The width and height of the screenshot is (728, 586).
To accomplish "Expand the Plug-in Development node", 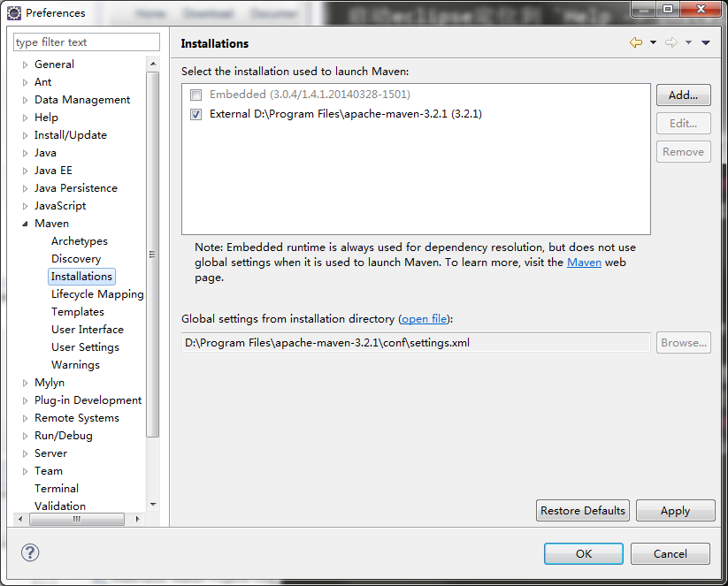I will pos(26,400).
